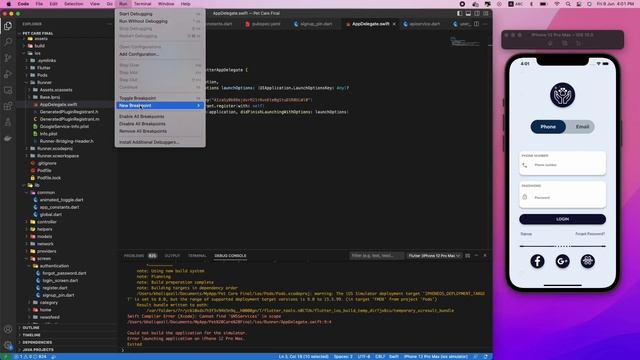Collapse the authentication folder

54,266
